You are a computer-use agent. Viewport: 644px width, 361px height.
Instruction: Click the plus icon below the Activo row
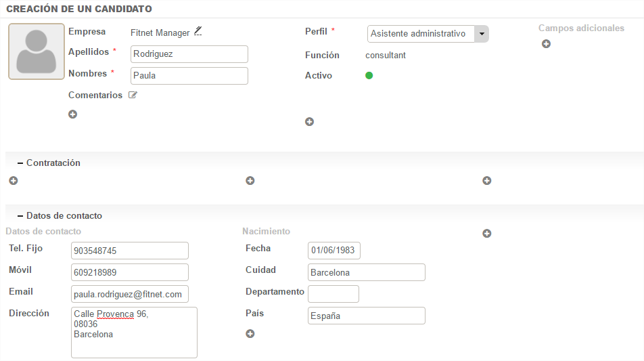[309, 122]
